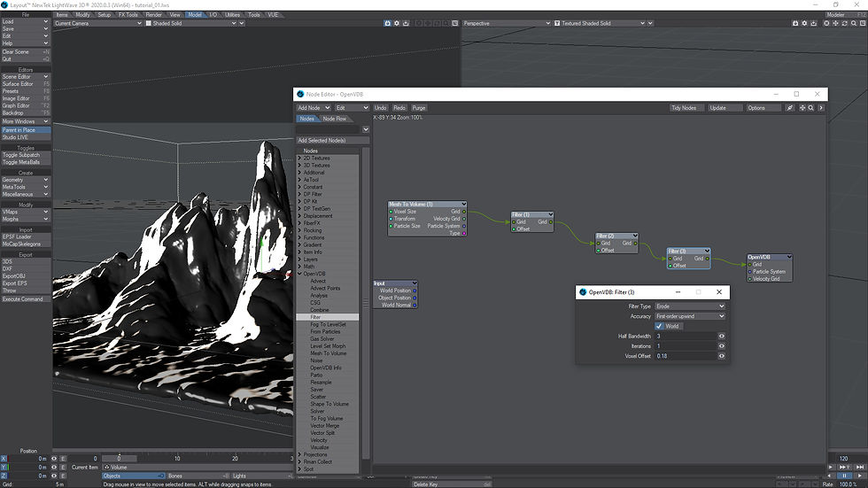Click the eye icon beside Voxel Offset
The image size is (868, 488).
tap(722, 355)
